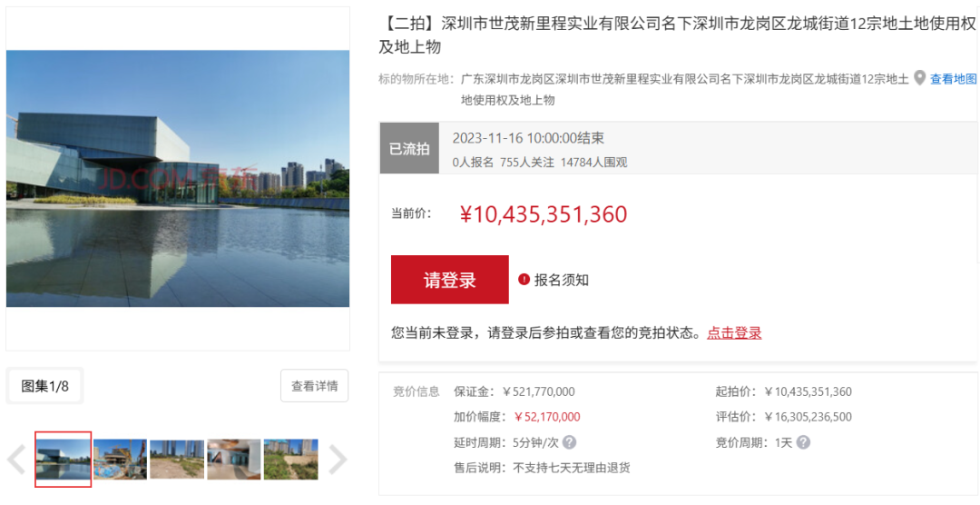Select the first building thumbnail
Screen dimensions: 980x505
(x=64, y=460)
